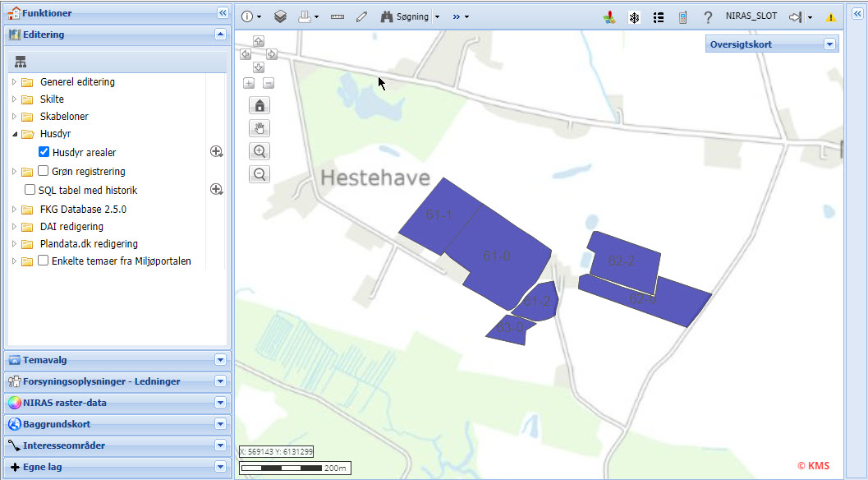The image size is (868, 480).
Task: Click the home extent map button
Action: click(260, 105)
